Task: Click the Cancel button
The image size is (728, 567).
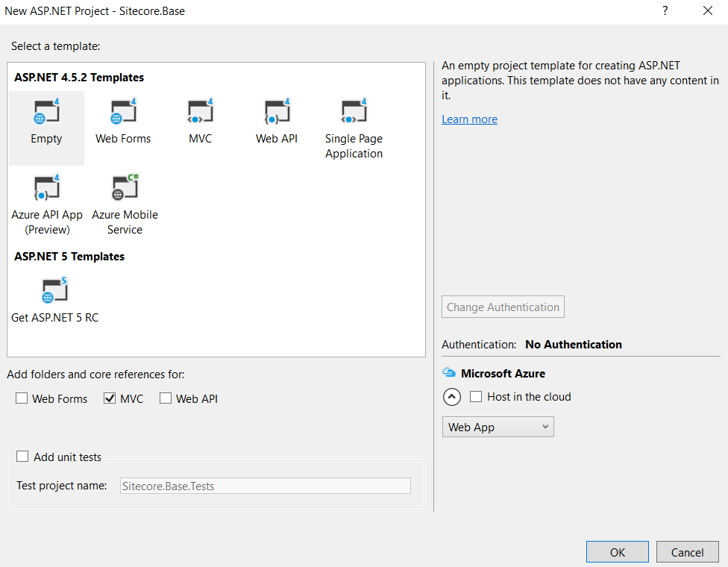Action: pyautogui.click(x=687, y=552)
